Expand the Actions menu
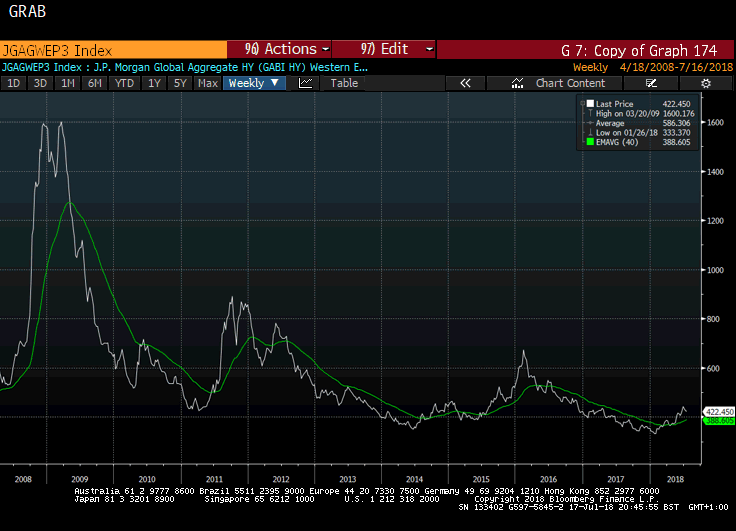This screenshot has width=736, height=531. [280, 49]
